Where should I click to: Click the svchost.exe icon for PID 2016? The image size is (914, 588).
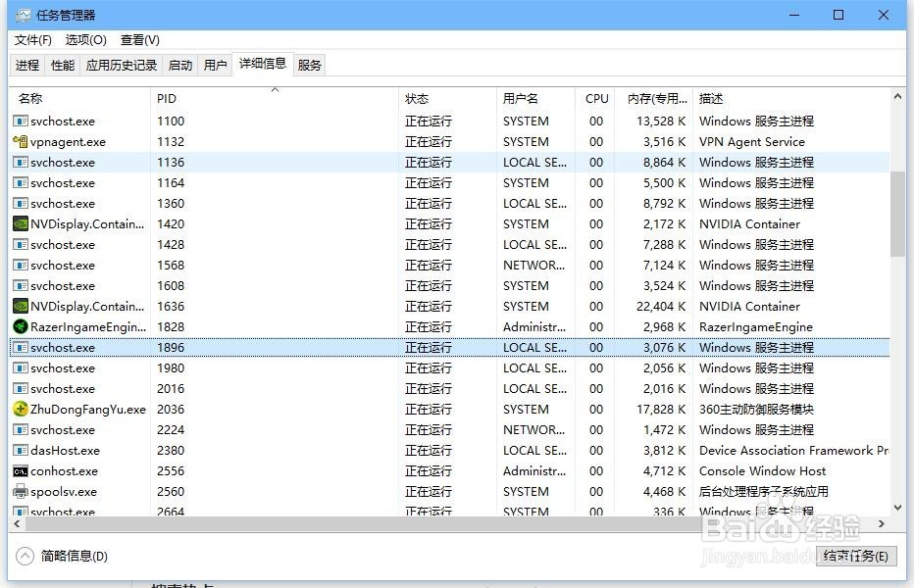[x=21, y=389]
